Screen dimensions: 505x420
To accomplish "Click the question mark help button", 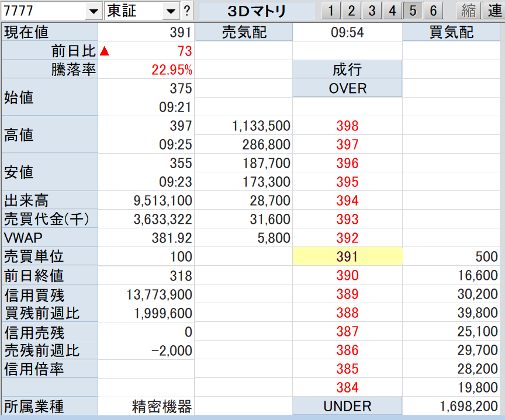I will pyautogui.click(x=186, y=11).
